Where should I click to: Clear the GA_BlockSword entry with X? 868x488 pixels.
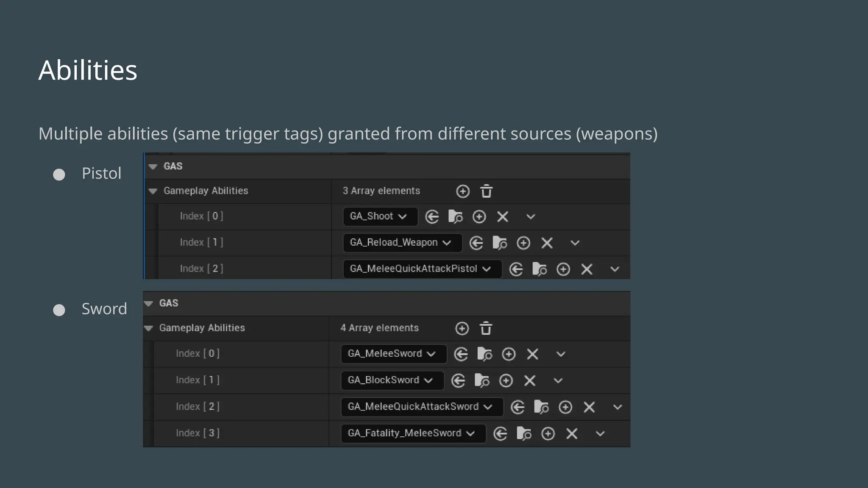pos(530,381)
